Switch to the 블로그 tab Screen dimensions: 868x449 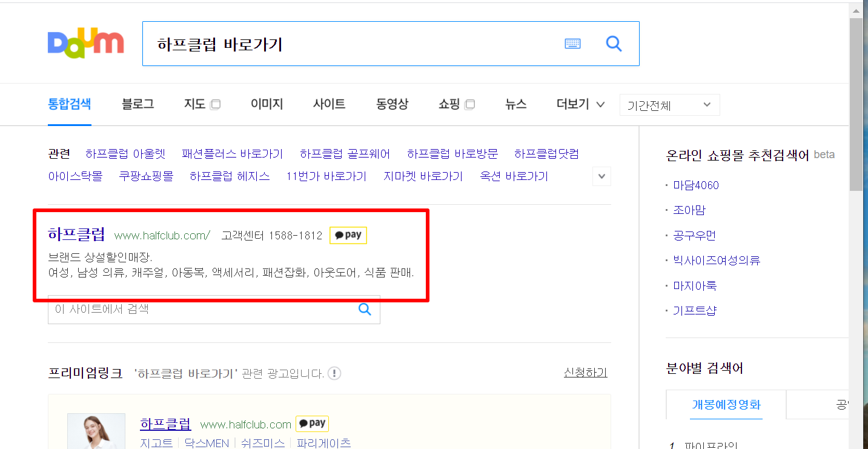click(x=138, y=104)
